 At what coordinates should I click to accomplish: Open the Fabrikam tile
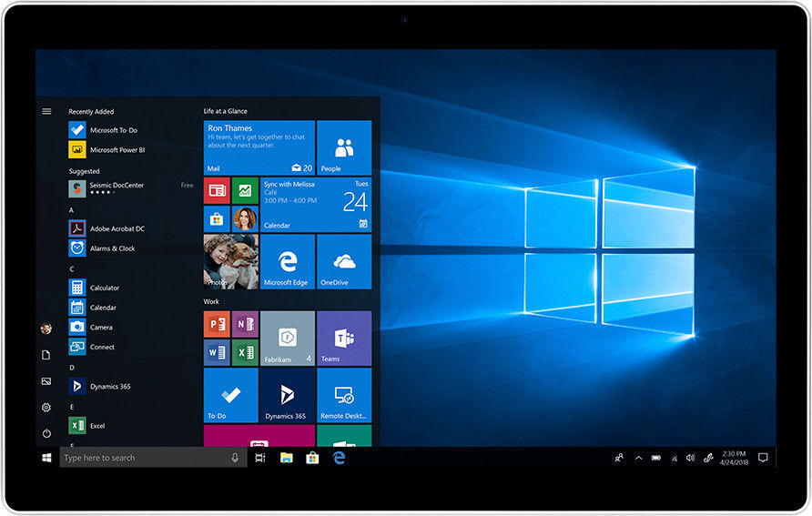point(288,338)
